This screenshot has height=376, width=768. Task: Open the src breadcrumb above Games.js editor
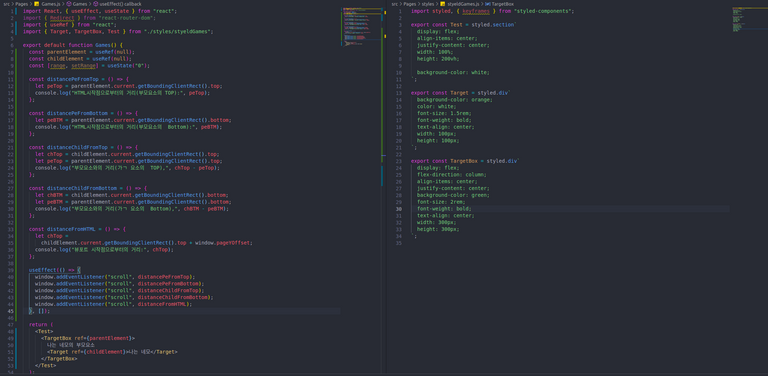point(6,3)
